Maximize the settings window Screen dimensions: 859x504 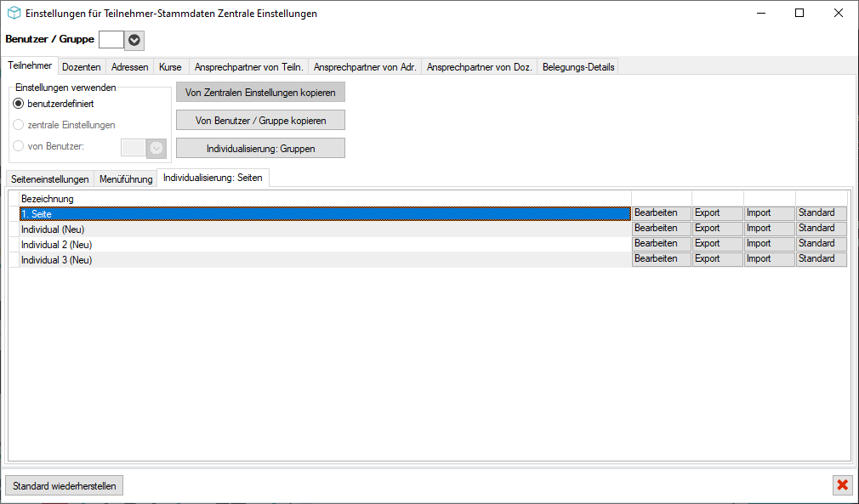pos(799,13)
